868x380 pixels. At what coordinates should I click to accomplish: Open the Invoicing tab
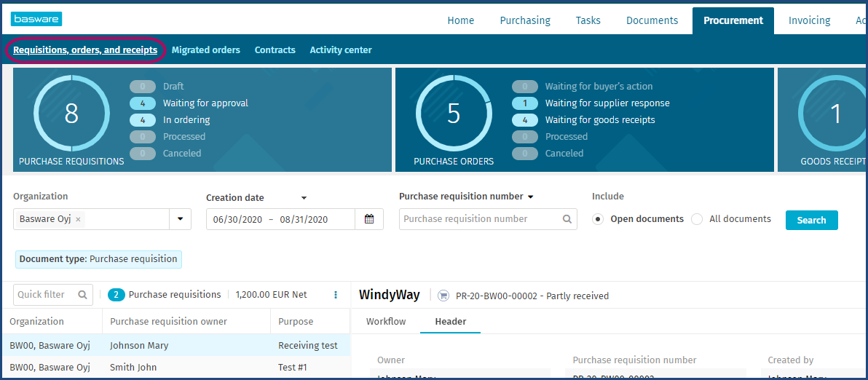coord(809,20)
